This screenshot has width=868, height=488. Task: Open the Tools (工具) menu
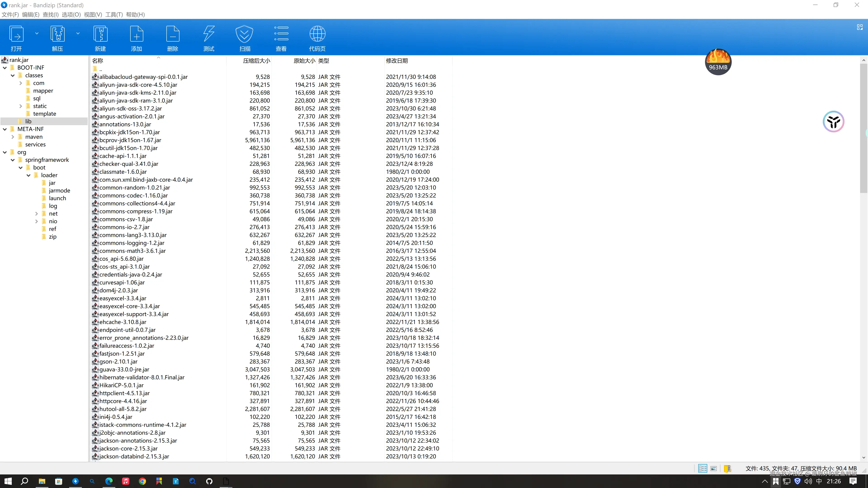pyautogui.click(x=114, y=14)
